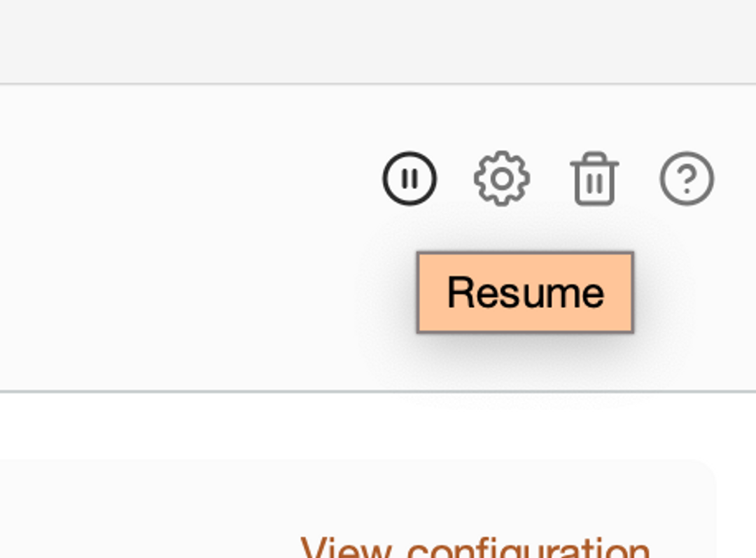
Task: Show help via circled question mark
Action: pos(687,179)
